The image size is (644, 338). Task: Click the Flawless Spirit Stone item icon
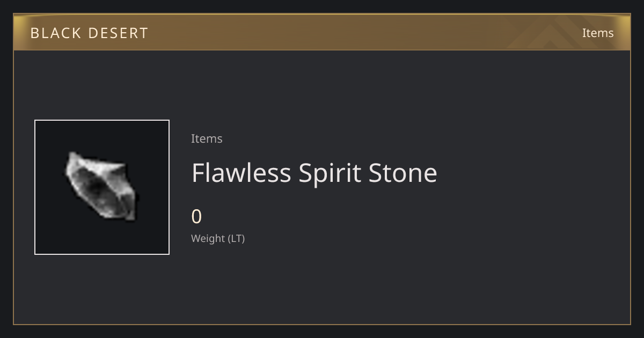tap(102, 187)
